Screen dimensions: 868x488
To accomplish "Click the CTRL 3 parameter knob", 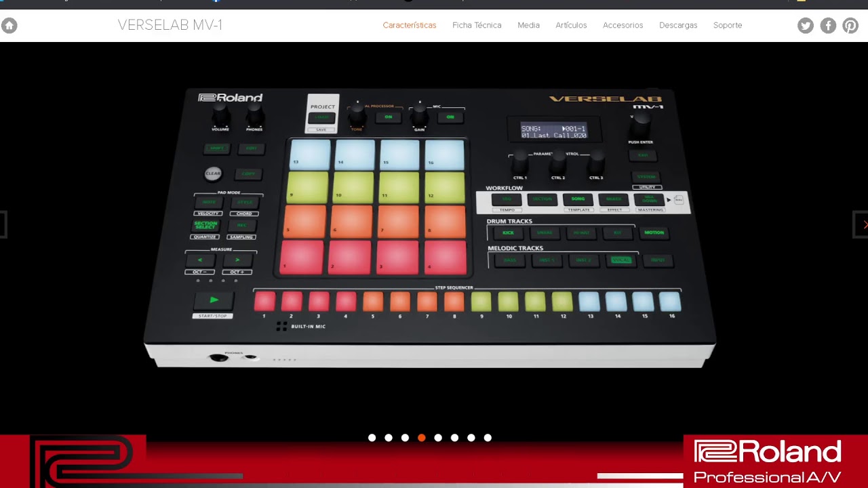I will coord(596,161).
